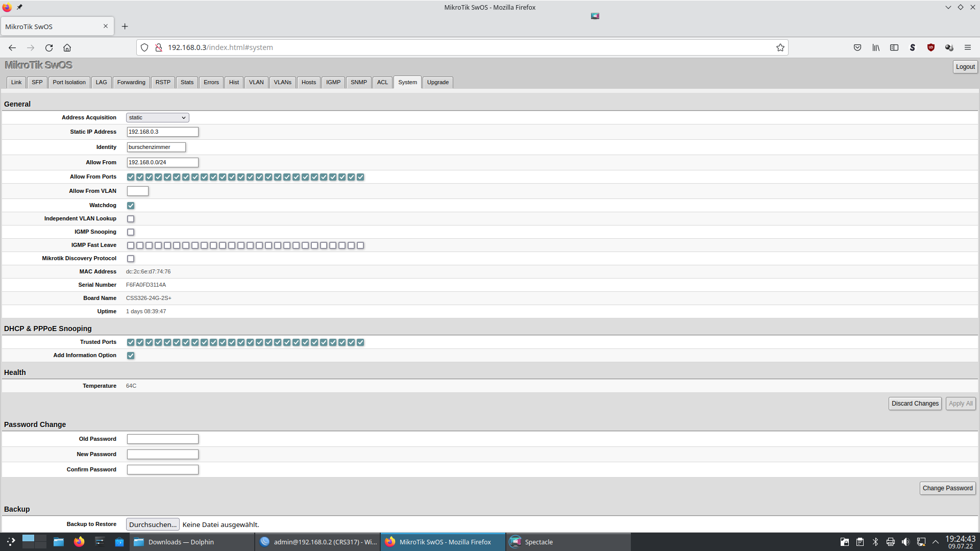Toggle the sidebar view icon
This screenshot has height=551, width=980.
click(894, 47)
